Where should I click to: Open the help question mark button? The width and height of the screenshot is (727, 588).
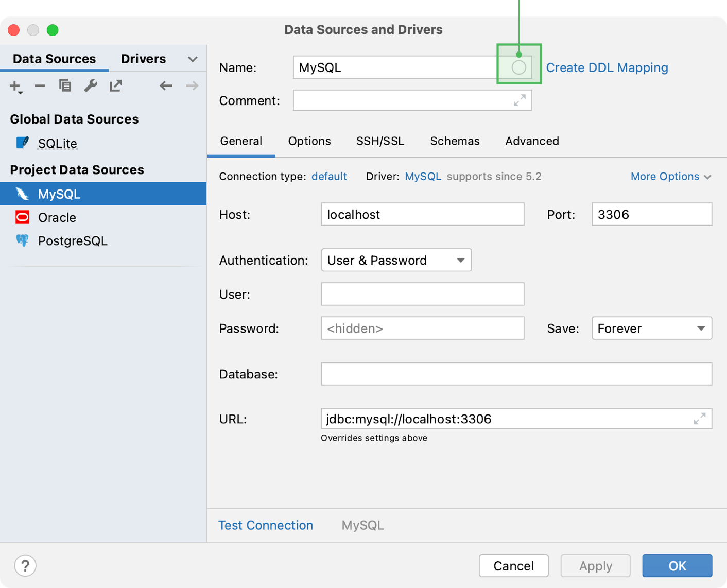click(25, 565)
